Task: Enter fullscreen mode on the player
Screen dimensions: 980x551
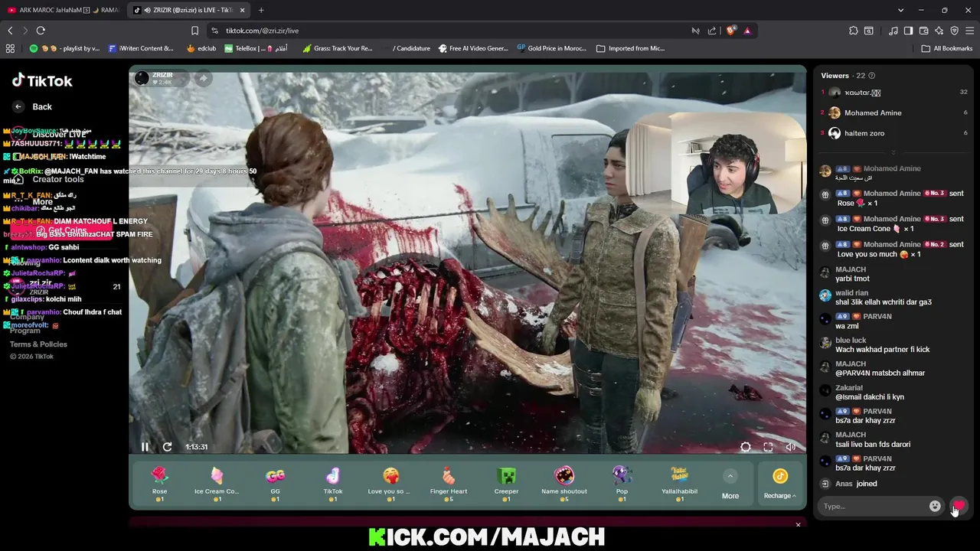Action: (x=768, y=447)
